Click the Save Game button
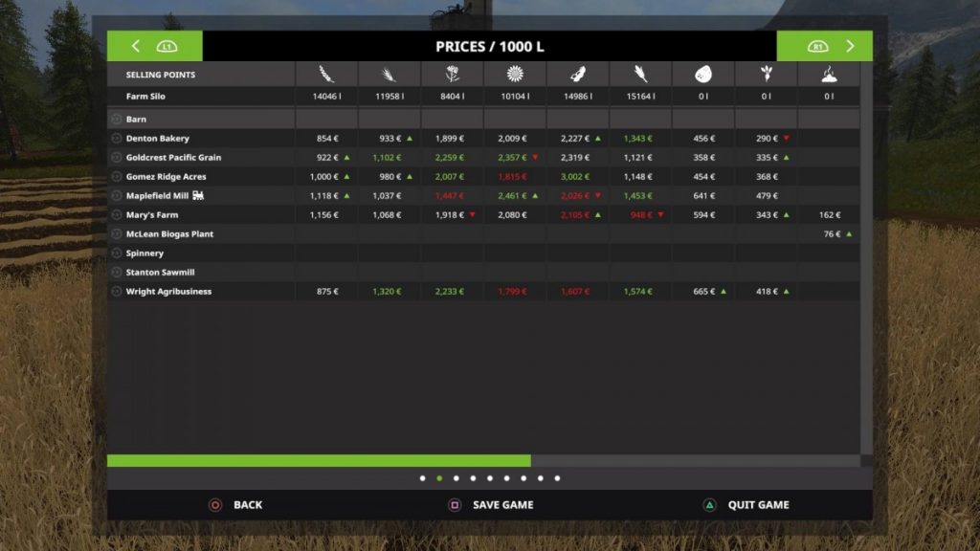980x551 pixels. 492,505
